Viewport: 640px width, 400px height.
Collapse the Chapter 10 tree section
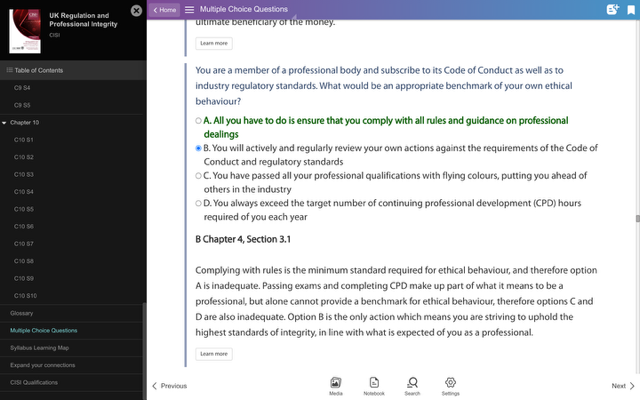tap(5, 122)
